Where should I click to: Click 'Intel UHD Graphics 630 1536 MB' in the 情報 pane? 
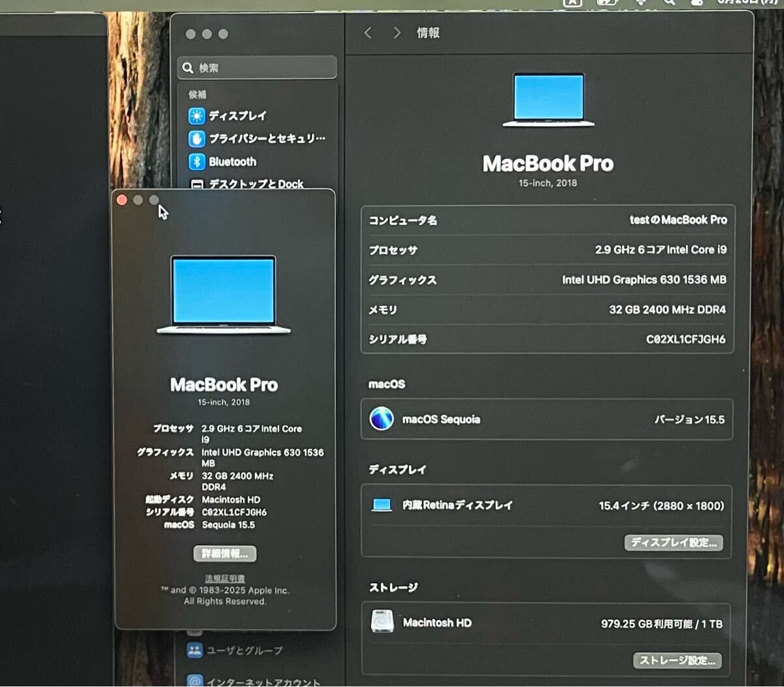point(644,280)
